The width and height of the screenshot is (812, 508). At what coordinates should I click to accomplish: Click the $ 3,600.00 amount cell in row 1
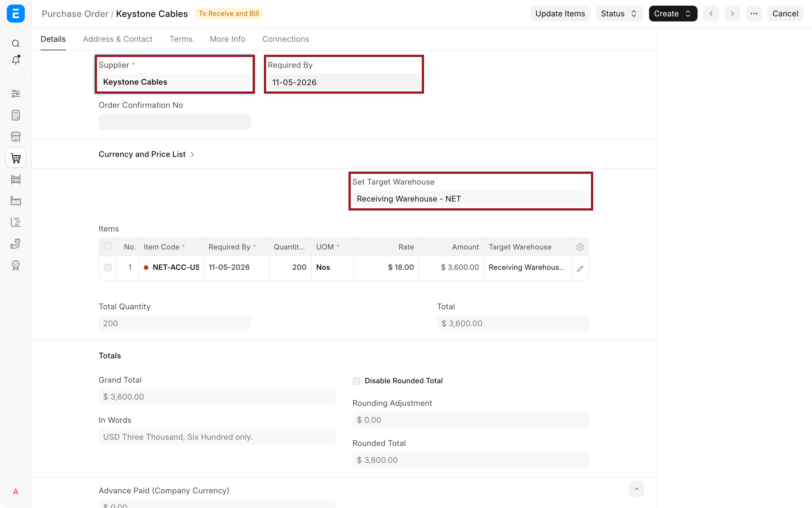(451, 268)
